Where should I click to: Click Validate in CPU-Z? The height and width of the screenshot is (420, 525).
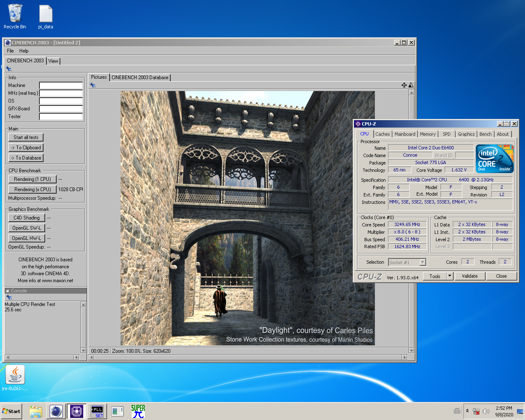click(x=470, y=276)
